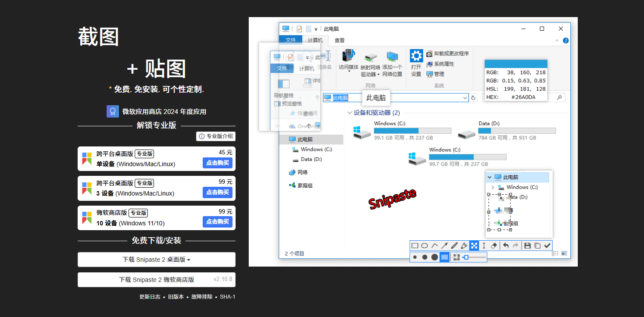Select the Text cursor tool

tap(484, 246)
